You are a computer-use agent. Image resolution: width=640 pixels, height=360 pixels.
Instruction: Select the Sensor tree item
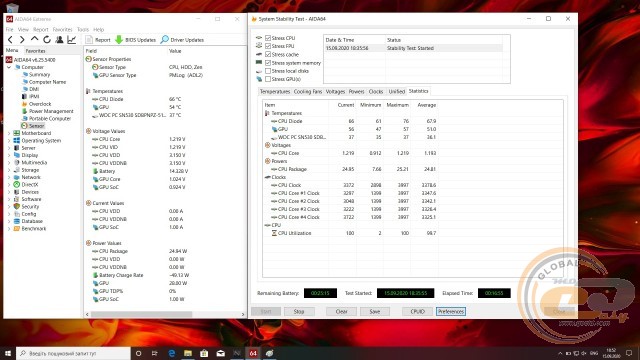(x=36, y=126)
